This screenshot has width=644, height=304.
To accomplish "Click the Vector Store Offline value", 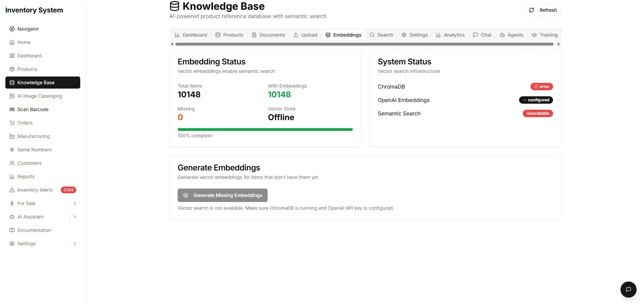I will click(281, 117).
